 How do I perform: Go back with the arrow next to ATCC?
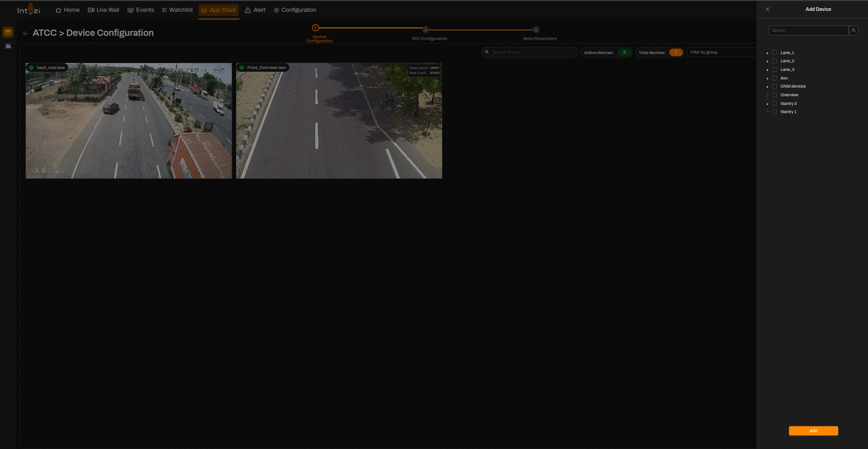coord(26,33)
